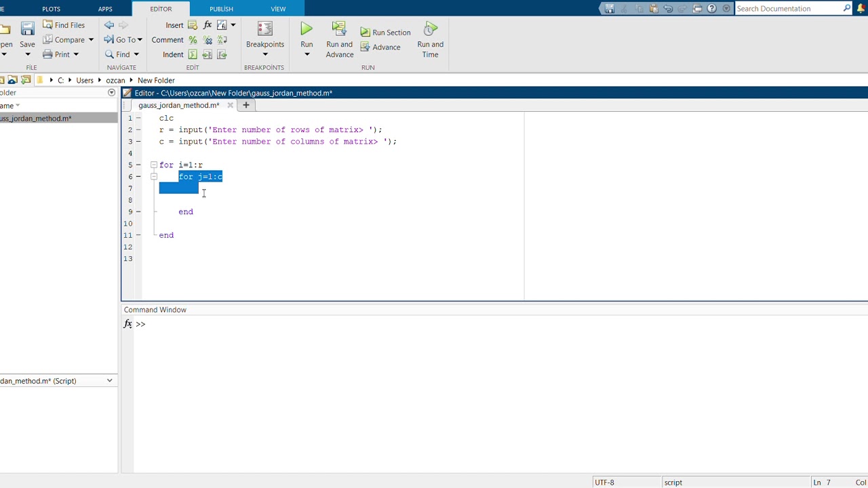
Task: Switch to the APPS tab
Action: (x=105, y=9)
